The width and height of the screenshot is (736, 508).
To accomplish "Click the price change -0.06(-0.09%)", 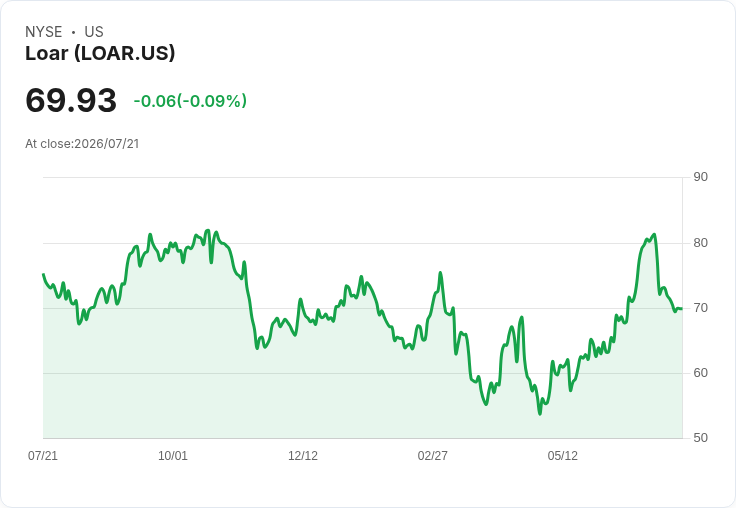I will (x=190, y=101).
